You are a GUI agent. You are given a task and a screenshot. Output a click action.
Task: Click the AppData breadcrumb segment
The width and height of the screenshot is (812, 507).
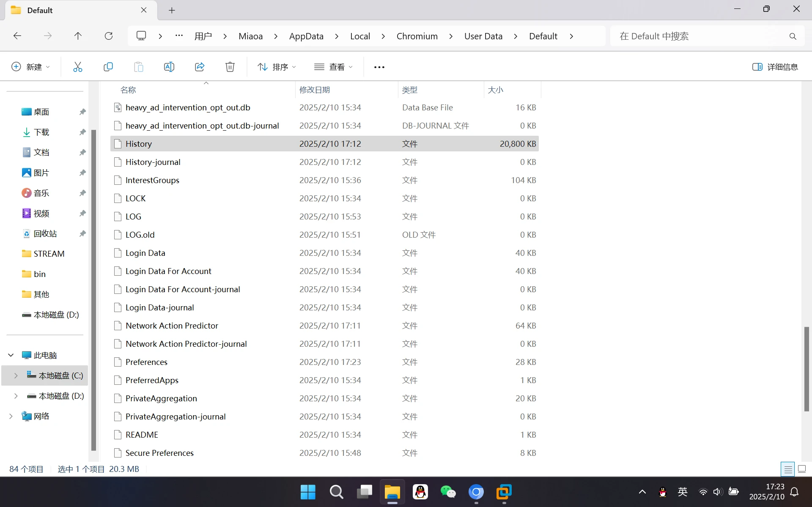click(x=306, y=36)
